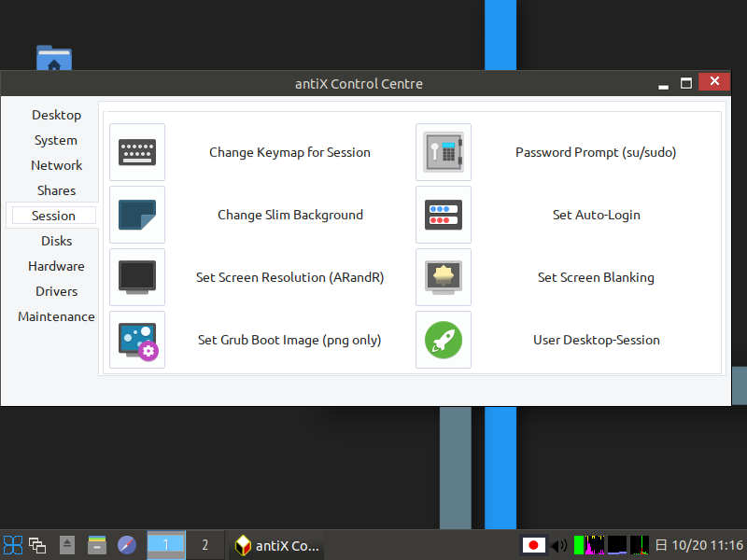Click the Change Slim Background label

click(290, 215)
